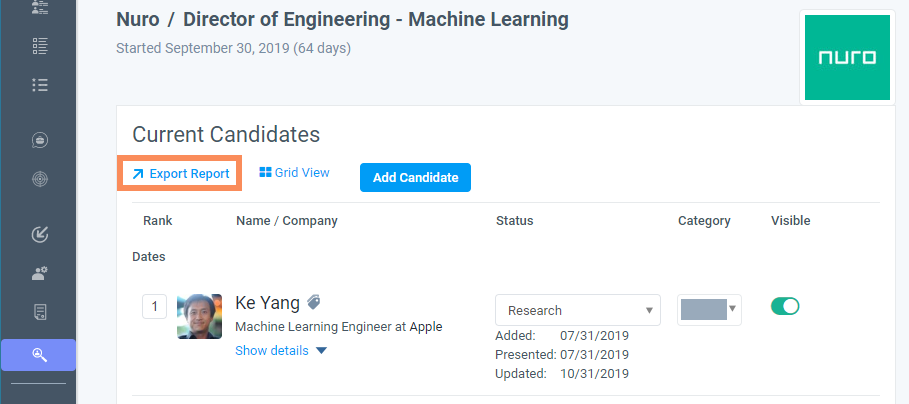Click the Nuro company logo
The width and height of the screenshot is (909, 404).
[846, 57]
